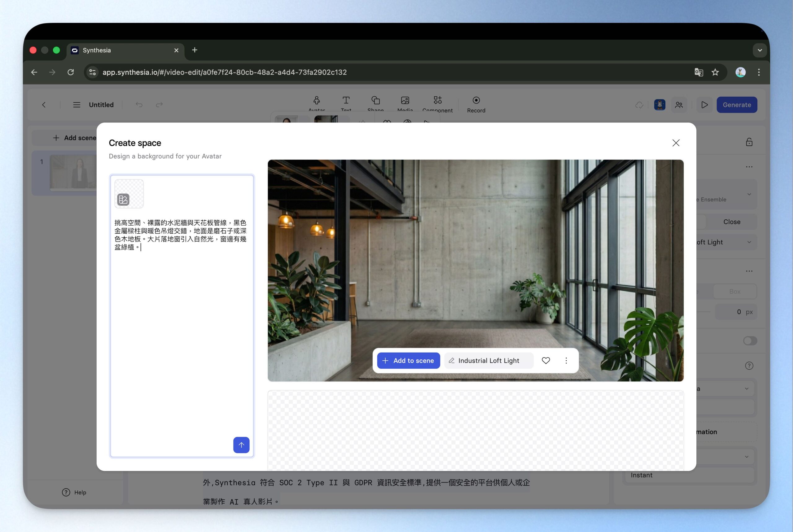Click the Generate button
The height and width of the screenshot is (532, 793).
pos(736,105)
